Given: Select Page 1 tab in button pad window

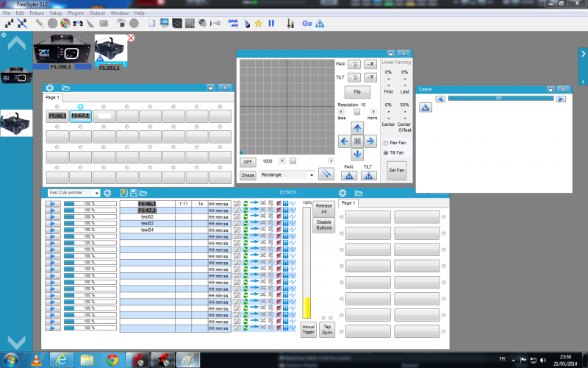Looking at the screenshot, I should tap(53, 98).
